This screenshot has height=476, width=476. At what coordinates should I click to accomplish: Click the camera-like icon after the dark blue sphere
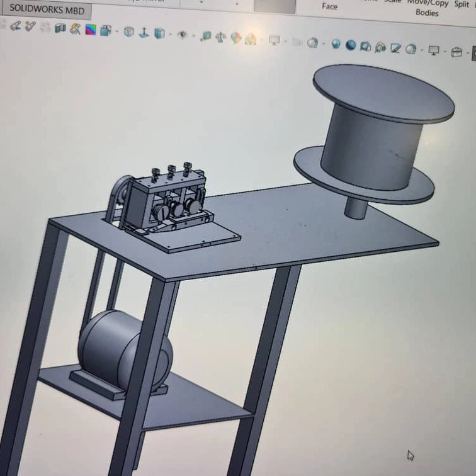pyautogui.click(x=365, y=47)
